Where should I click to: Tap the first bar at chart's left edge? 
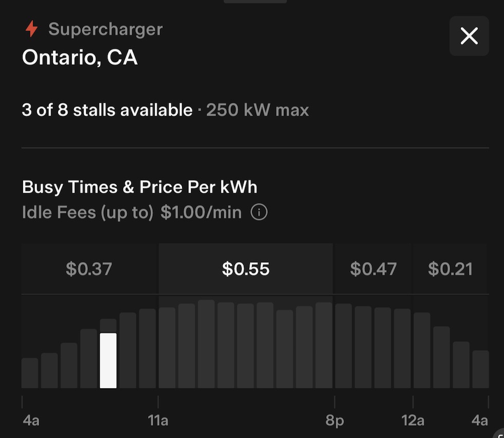(30, 373)
